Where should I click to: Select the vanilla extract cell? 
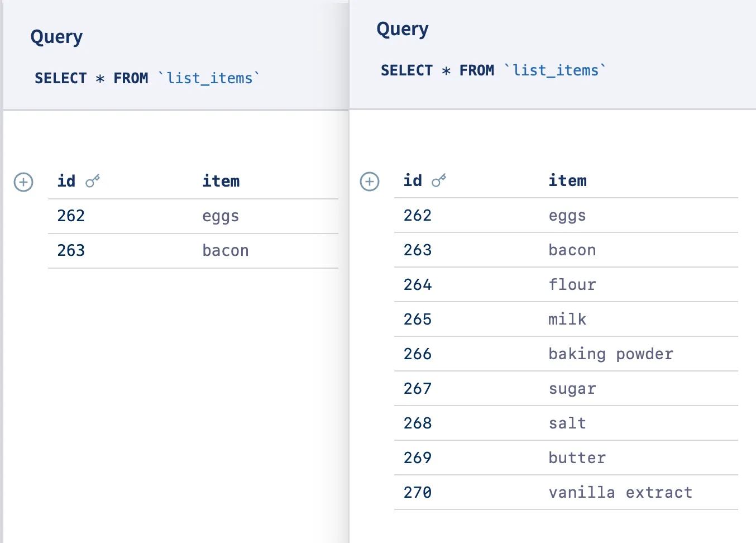point(620,492)
